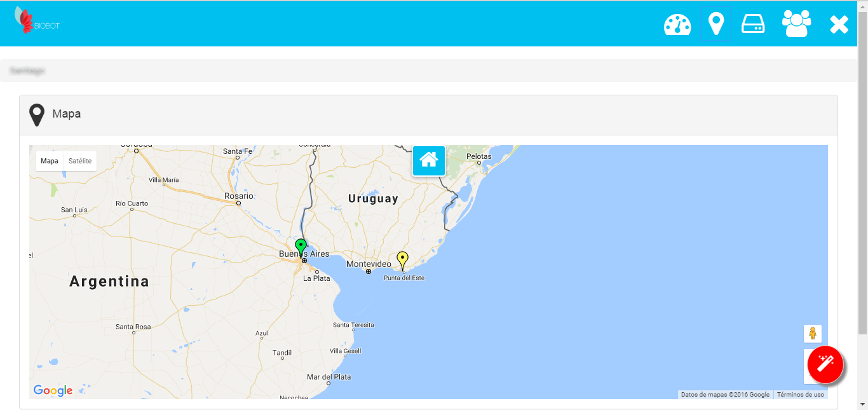
Task: Click the map location pin in navbar
Action: [716, 24]
